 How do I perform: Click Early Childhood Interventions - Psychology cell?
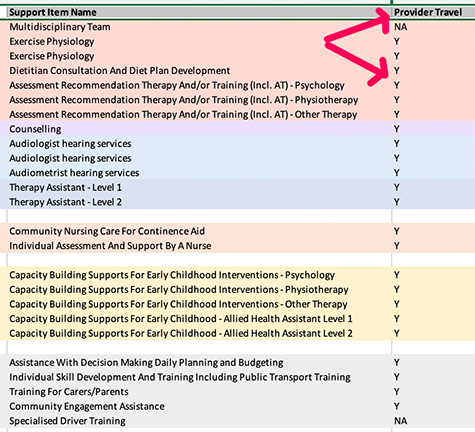pyautogui.click(x=199, y=275)
